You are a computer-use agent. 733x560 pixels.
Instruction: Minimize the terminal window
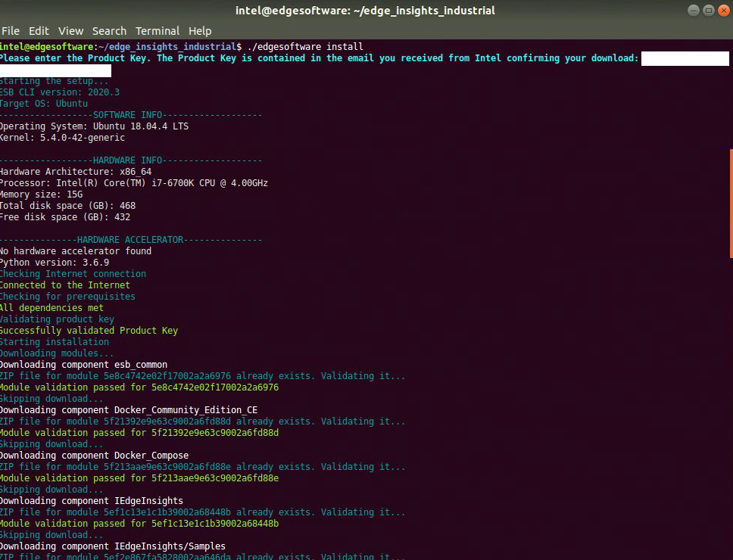tap(694, 11)
